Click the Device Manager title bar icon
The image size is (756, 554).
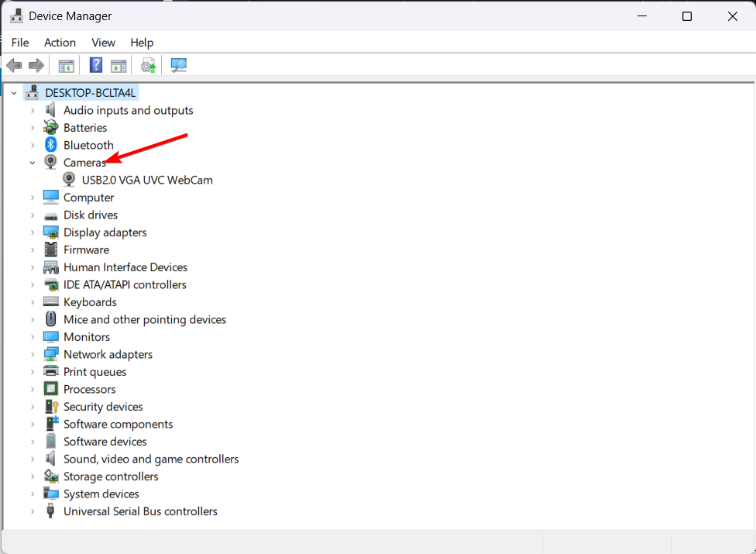pos(16,16)
